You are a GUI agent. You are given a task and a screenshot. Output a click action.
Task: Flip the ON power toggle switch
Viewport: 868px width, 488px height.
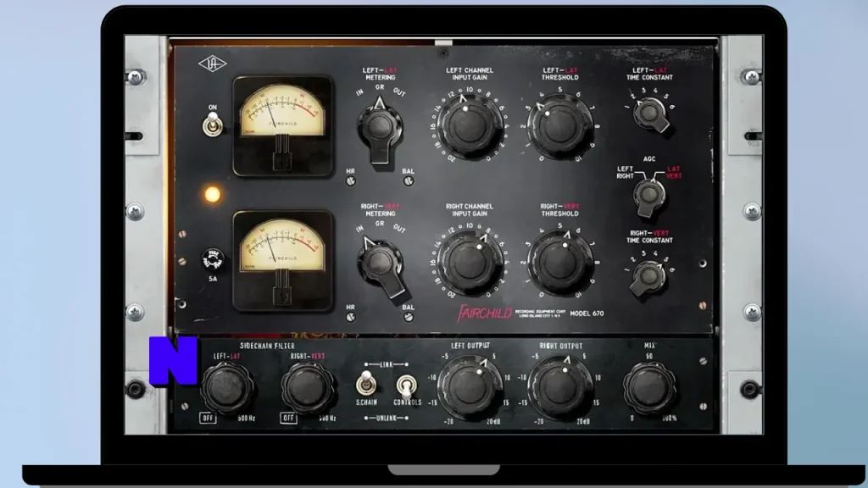tap(213, 124)
